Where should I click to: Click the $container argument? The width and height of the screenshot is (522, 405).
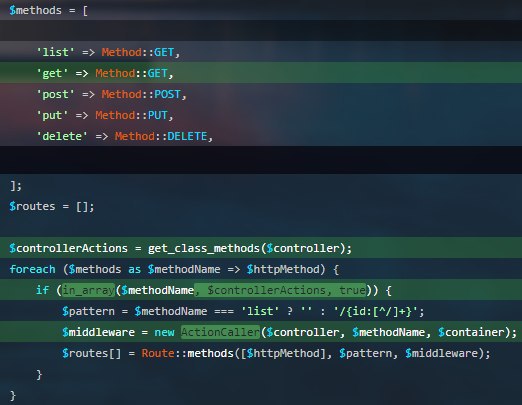click(x=471, y=332)
